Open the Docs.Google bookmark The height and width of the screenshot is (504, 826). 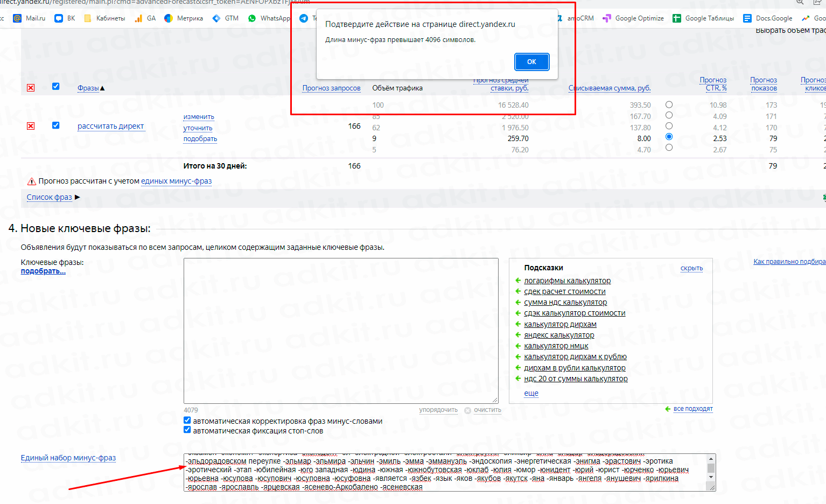tap(768, 18)
